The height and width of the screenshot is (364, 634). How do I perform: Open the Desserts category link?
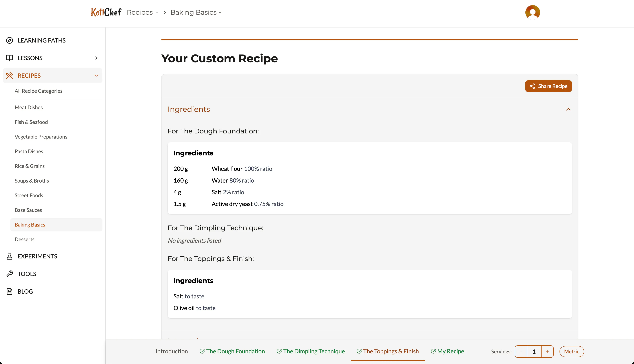coord(25,239)
